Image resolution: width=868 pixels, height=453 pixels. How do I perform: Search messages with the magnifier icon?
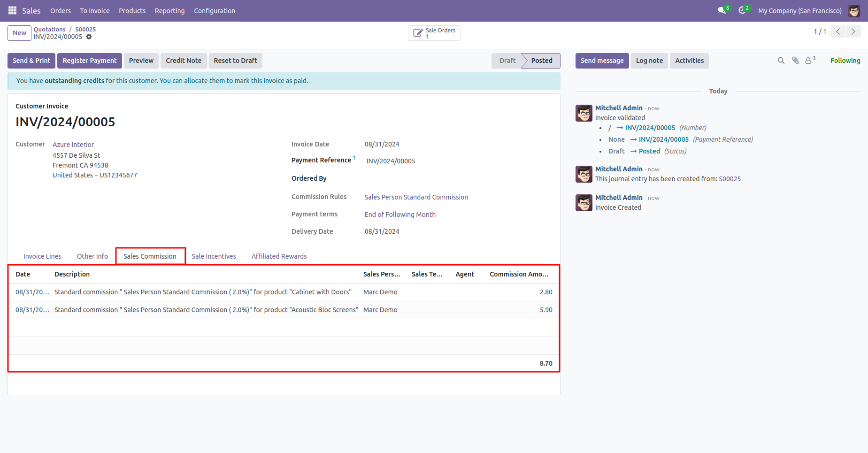pyautogui.click(x=781, y=61)
